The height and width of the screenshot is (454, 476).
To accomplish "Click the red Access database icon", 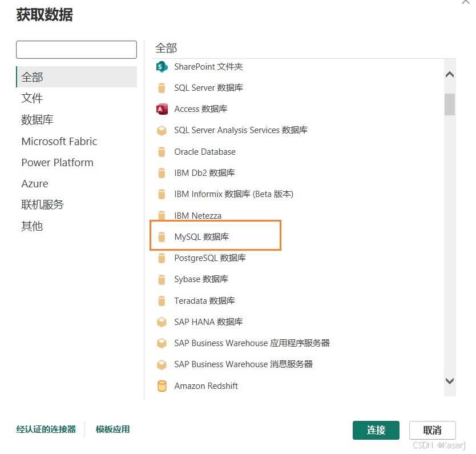I will pos(162,109).
